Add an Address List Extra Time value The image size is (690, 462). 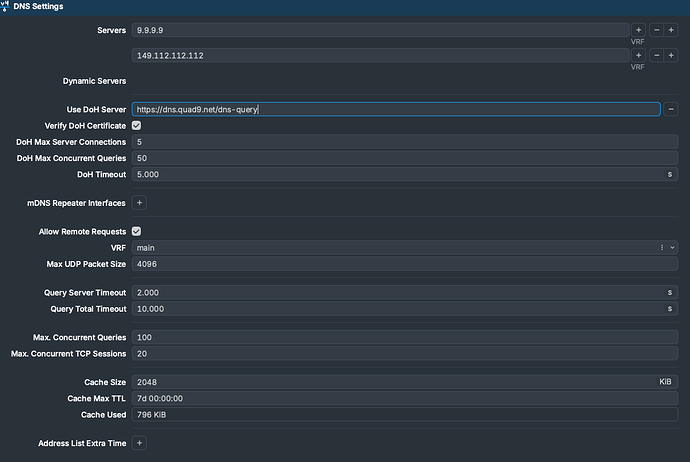[139, 443]
